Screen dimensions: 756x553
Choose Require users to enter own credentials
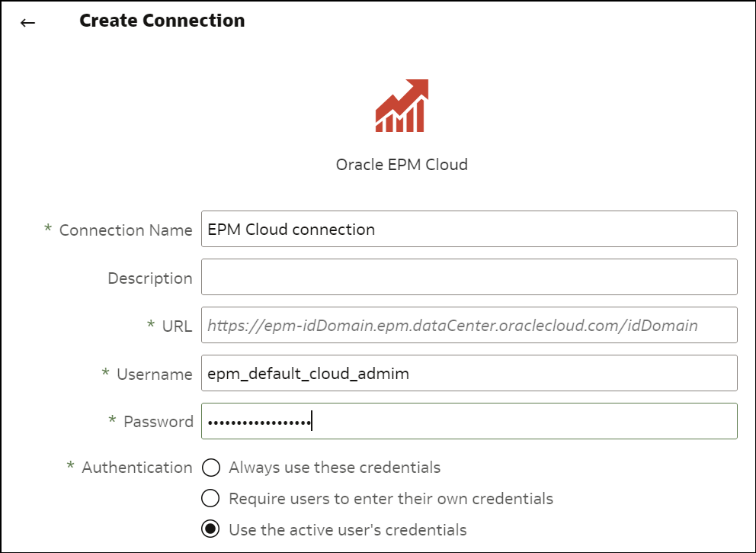tap(210, 498)
